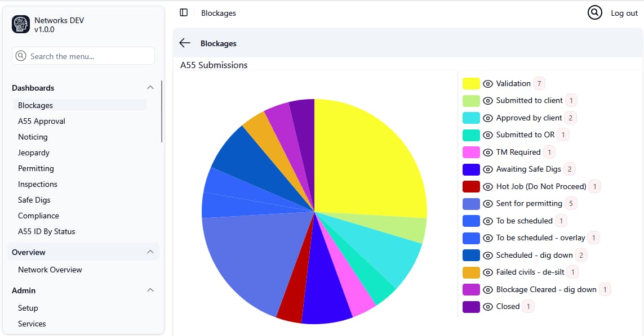Click the eye icon beside Closed

pos(487,306)
